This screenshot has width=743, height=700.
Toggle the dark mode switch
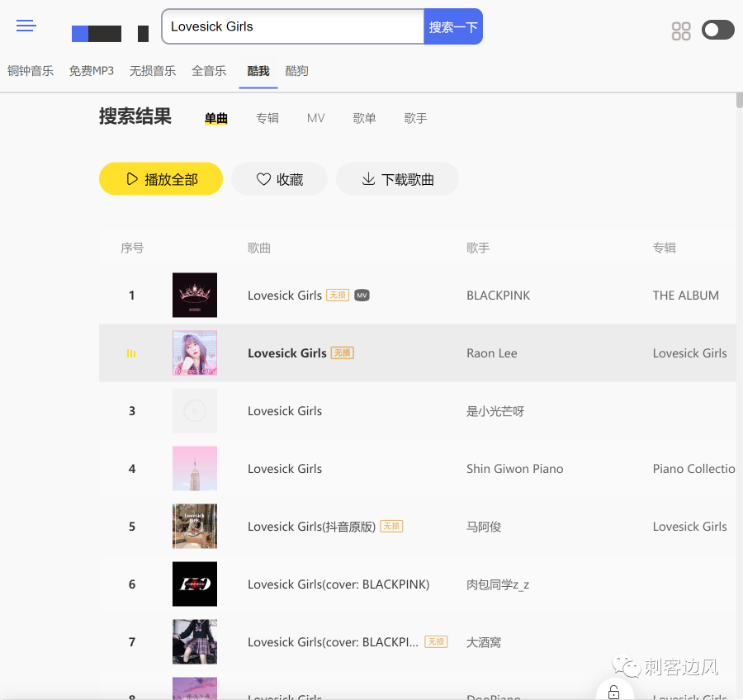pyautogui.click(x=718, y=31)
